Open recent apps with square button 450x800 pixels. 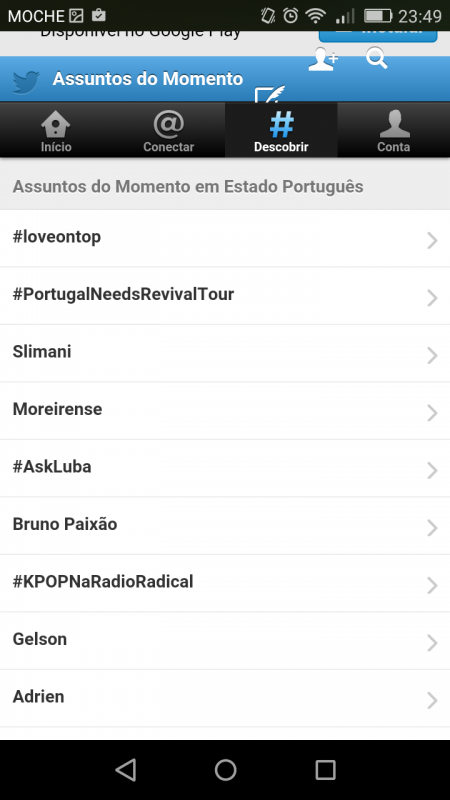325,769
